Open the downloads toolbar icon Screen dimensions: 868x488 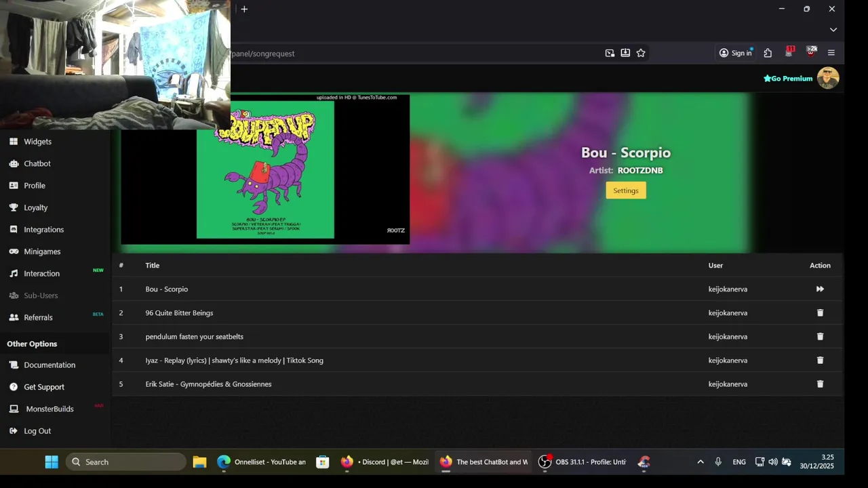click(625, 53)
